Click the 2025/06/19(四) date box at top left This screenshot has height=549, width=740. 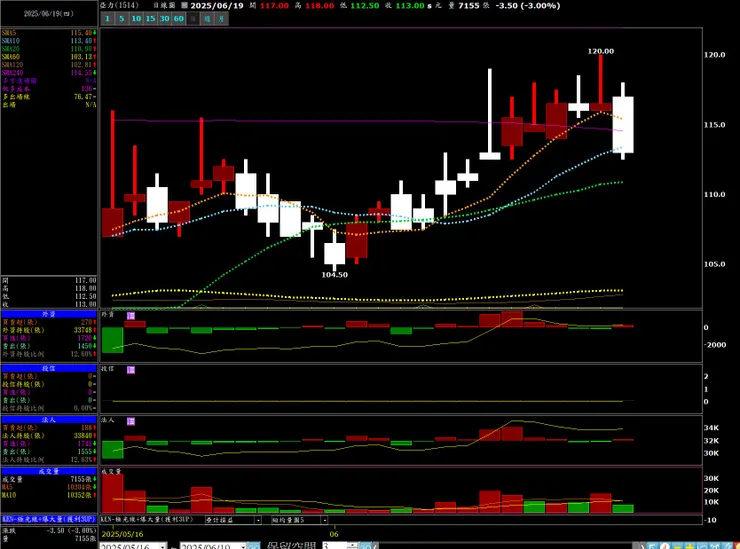coord(49,14)
